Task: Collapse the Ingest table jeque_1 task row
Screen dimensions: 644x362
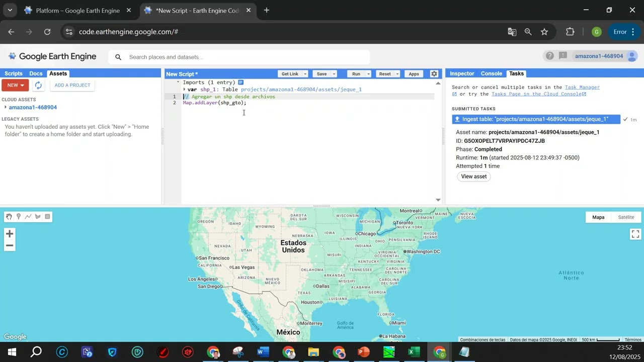Action: (536, 119)
